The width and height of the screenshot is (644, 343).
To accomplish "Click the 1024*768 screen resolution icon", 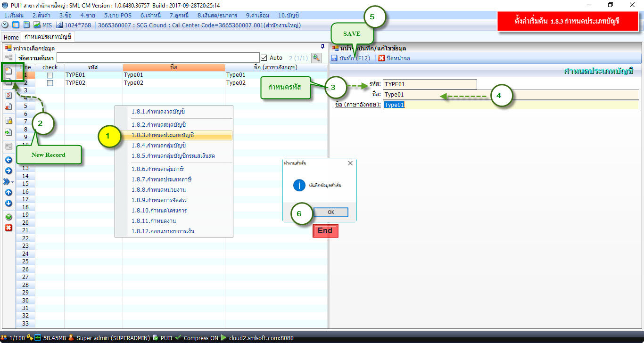I will 59,25.
